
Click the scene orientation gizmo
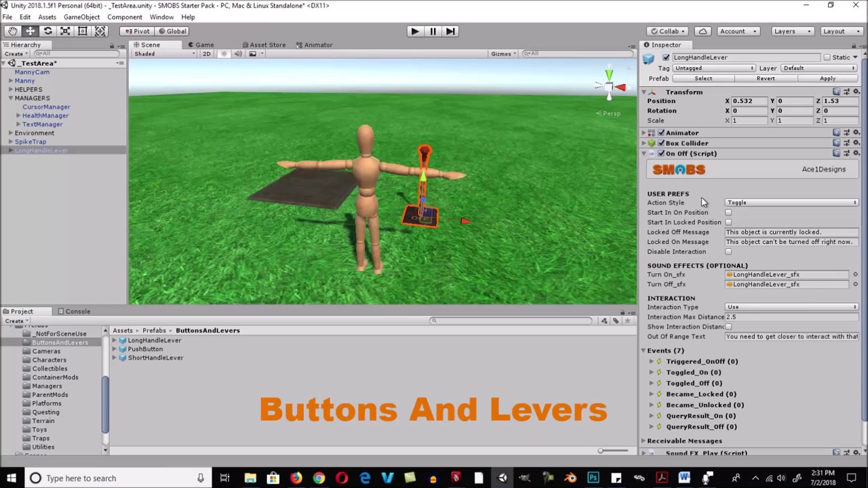tap(610, 85)
